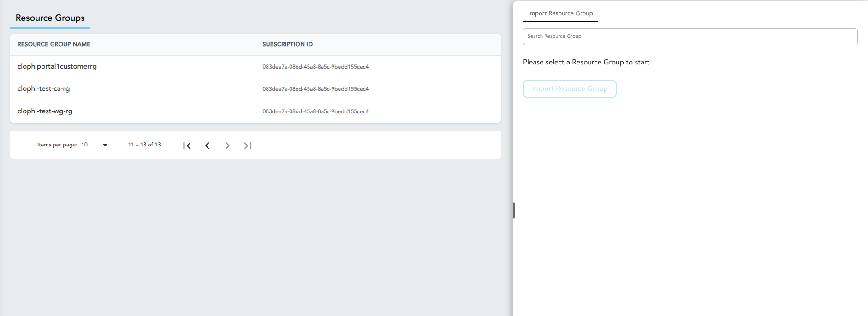868x316 pixels.
Task: Go to the previous page of results
Action: [x=207, y=146]
